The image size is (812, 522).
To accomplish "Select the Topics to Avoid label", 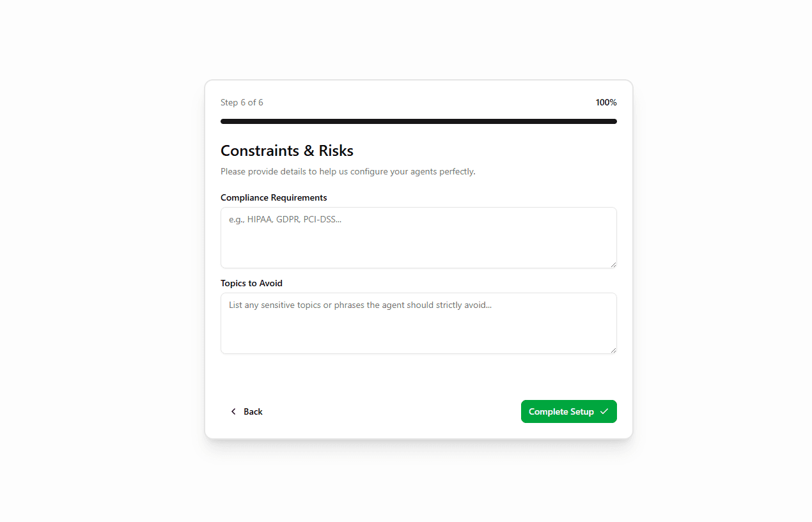I will pyautogui.click(x=251, y=283).
